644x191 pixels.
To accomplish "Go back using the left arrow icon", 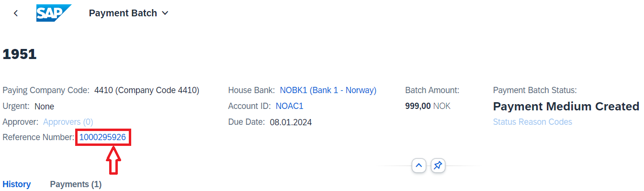I will point(16,13).
